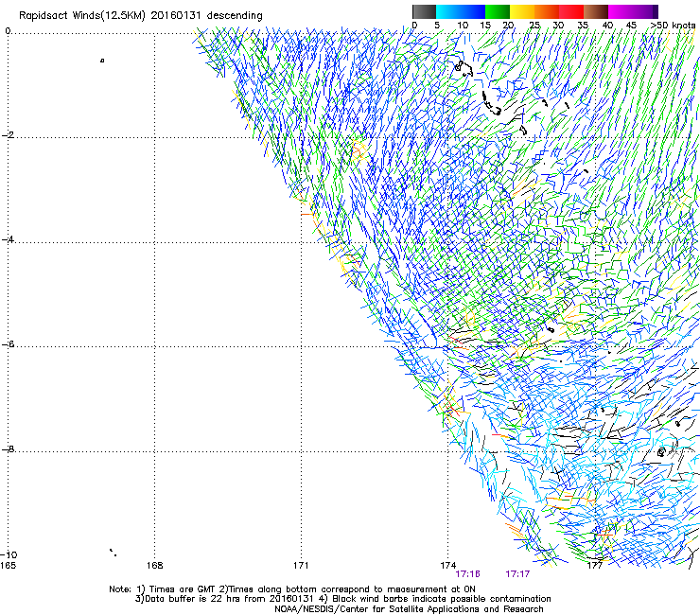Select the red 30-35 knots legend band
The height and width of the screenshot is (615, 700).
[571, 11]
